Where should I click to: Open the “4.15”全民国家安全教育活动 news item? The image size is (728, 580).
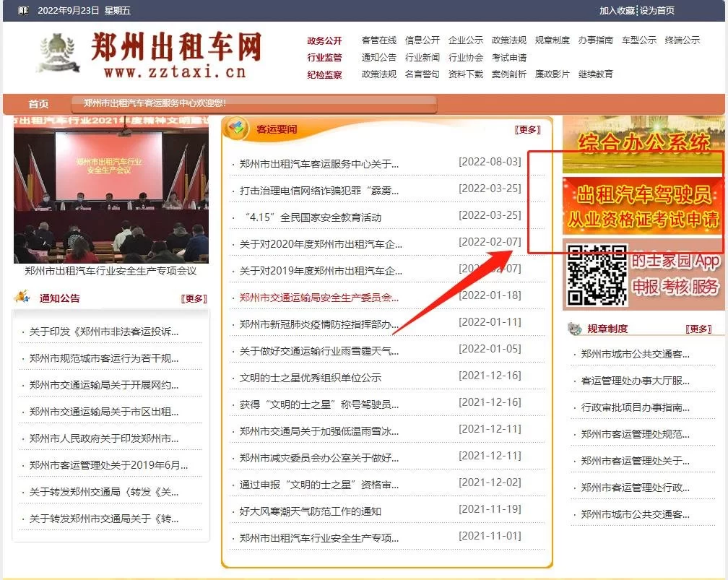tap(311, 217)
